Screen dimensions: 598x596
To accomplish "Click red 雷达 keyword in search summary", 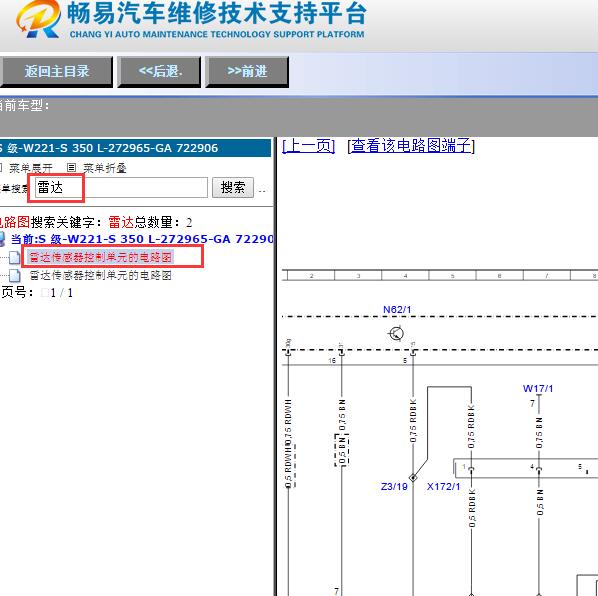I will [121, 222].
